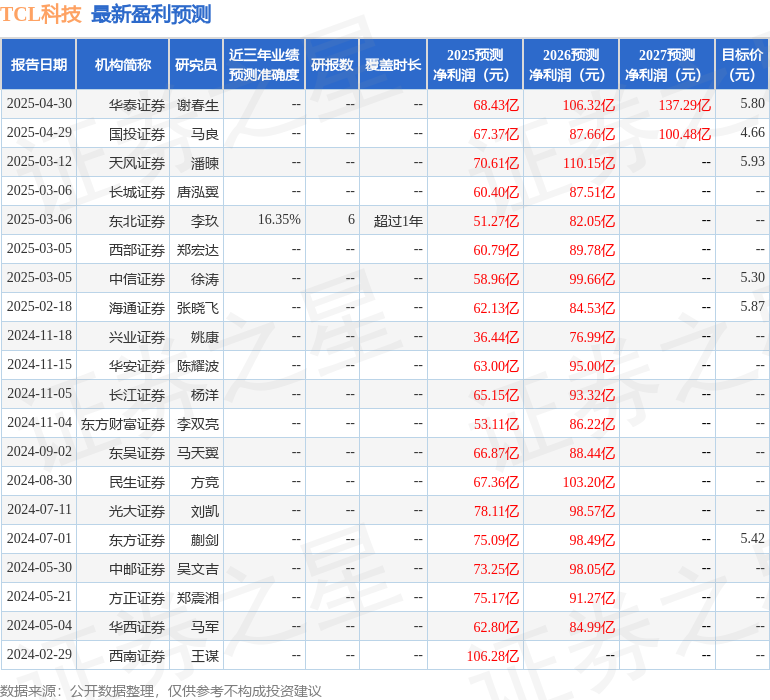Click the 2026预测净利润 header

coord(571,64)
